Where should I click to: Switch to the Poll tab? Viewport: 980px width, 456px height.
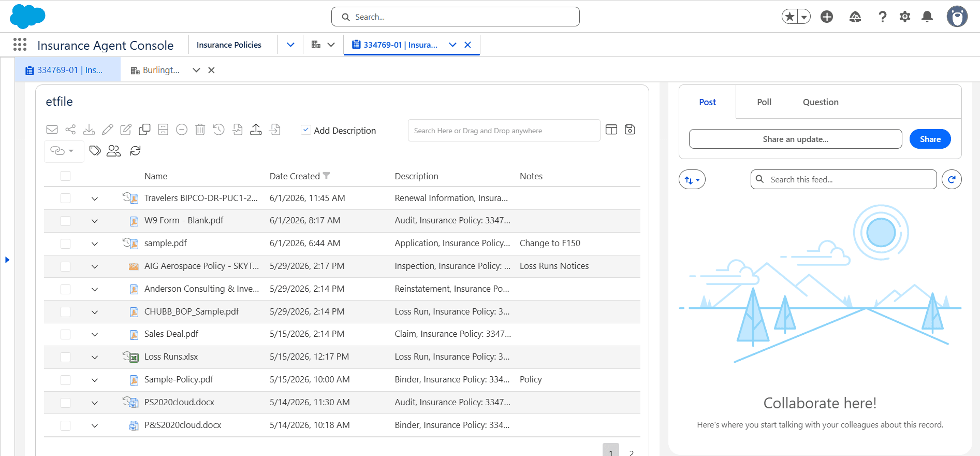pyautogui.click(x=764, y=102)
